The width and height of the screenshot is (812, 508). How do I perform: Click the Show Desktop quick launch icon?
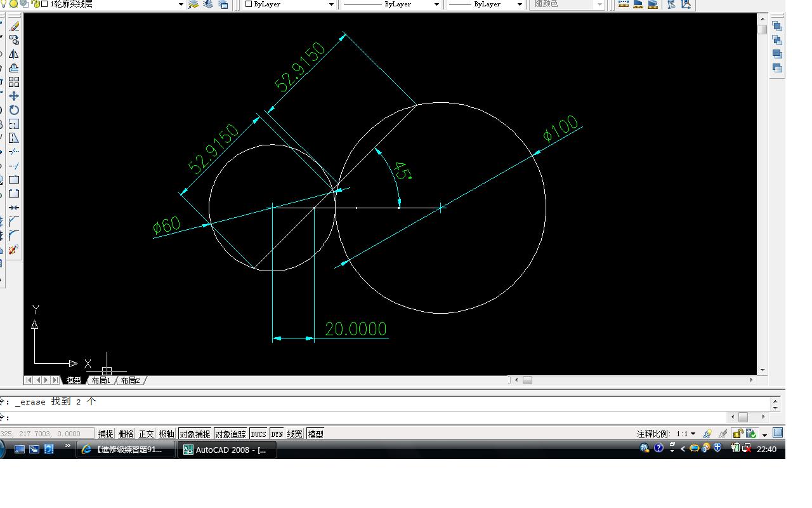pyautogui.click(x=20, y=450)
